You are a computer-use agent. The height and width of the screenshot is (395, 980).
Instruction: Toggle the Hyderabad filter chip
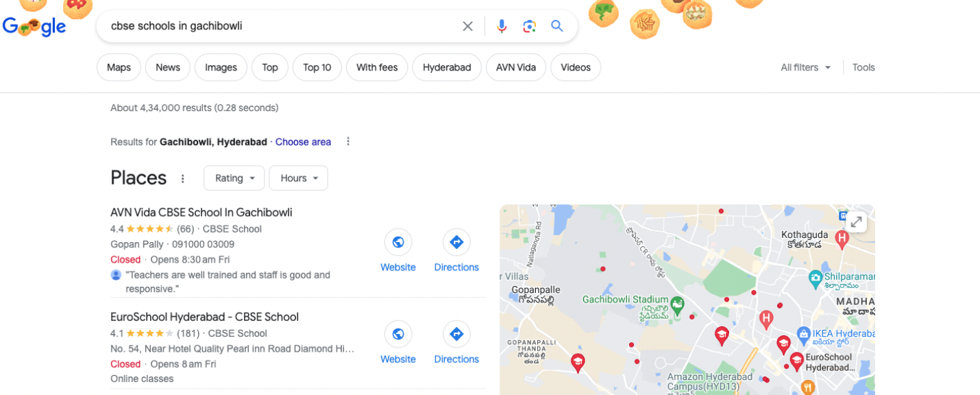point(447,67)
